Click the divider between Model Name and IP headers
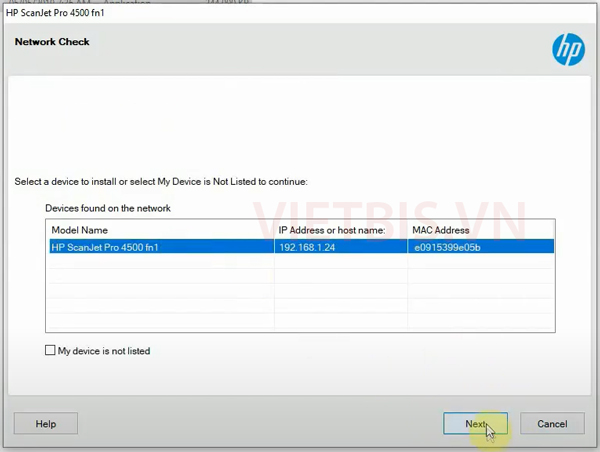Screen dimensions: 600x452 pyautogui.click(x=274, y=229)
